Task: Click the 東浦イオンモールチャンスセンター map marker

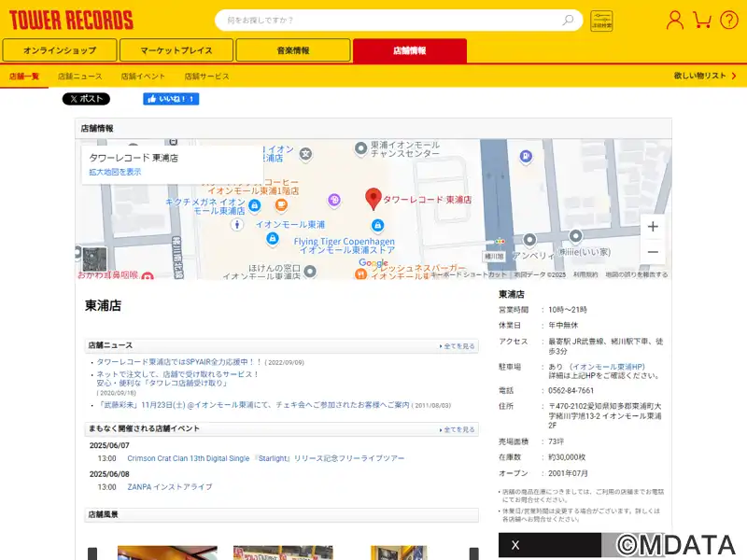Action: coord(360,149)
